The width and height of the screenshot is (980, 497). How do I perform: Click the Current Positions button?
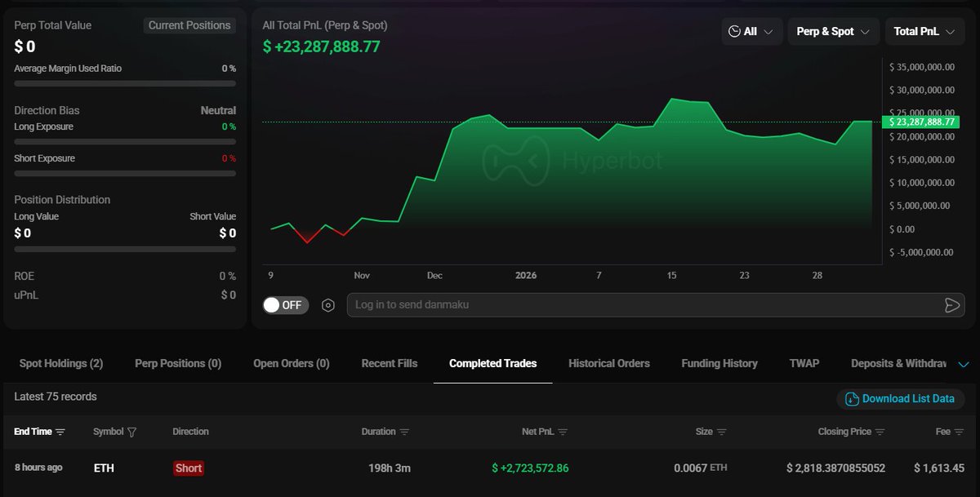click(189, 25)
